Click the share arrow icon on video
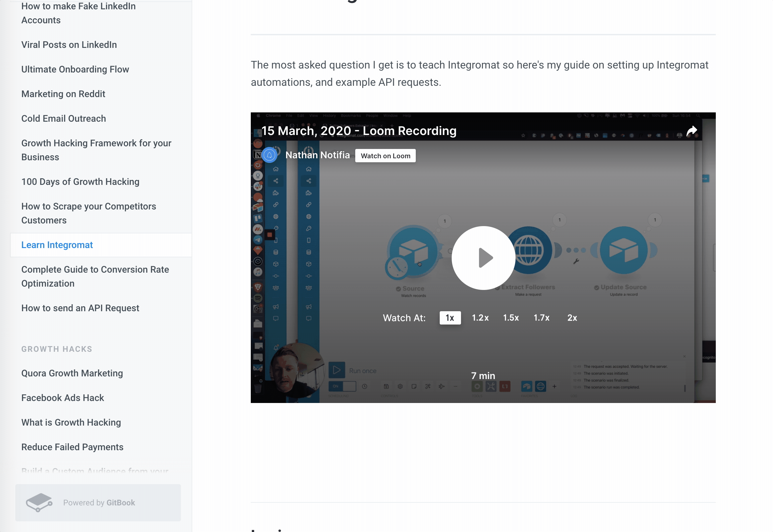This screenshot has height=532, width=773. [692, 131]
